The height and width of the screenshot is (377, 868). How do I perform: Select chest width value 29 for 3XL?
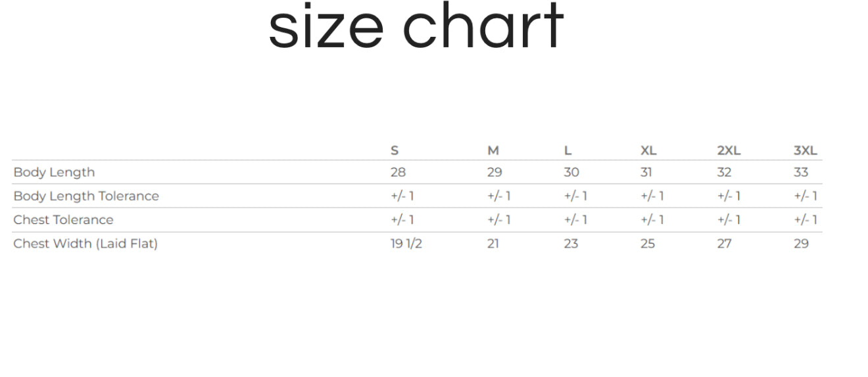pos(801,244)
